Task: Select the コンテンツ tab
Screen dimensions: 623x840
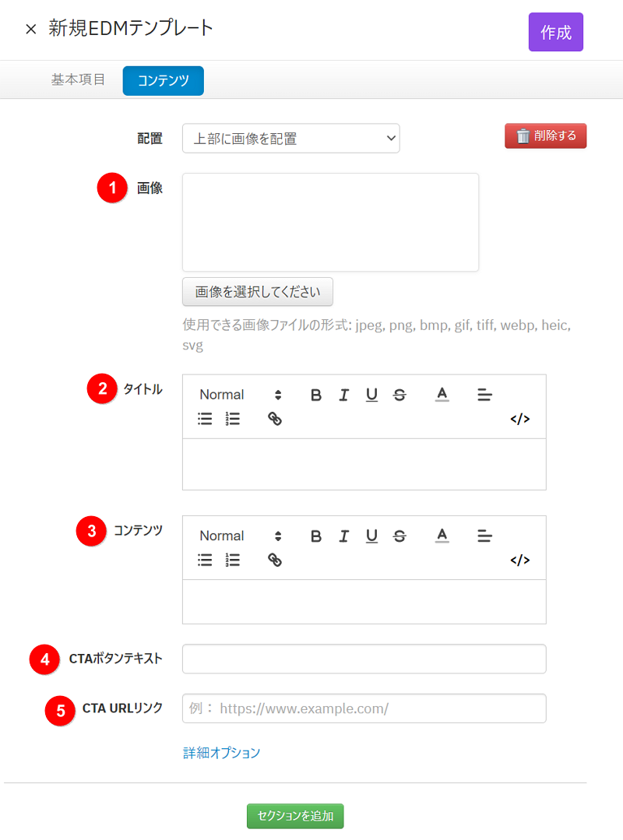Action: [163, 80]
